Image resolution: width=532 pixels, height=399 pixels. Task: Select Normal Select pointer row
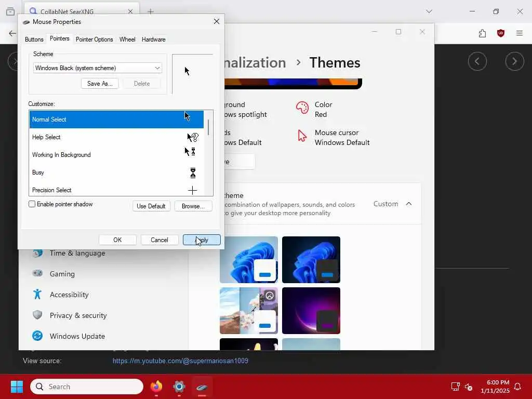point(116,119)
